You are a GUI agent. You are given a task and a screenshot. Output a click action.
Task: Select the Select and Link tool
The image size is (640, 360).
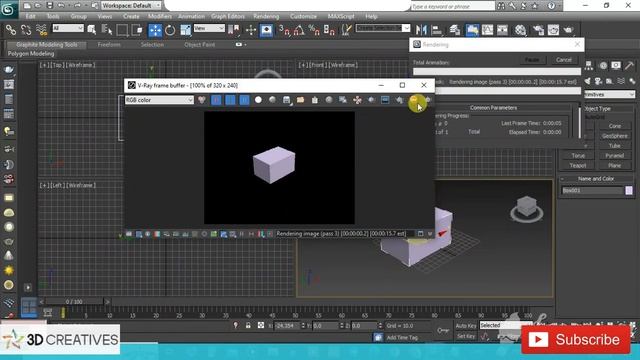(11, 30)
